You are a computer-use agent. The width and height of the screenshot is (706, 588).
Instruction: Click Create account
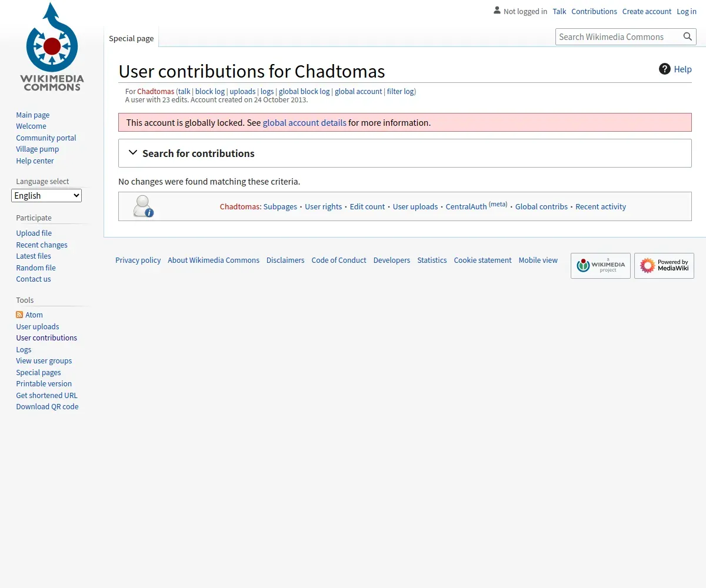coord(647,11)
